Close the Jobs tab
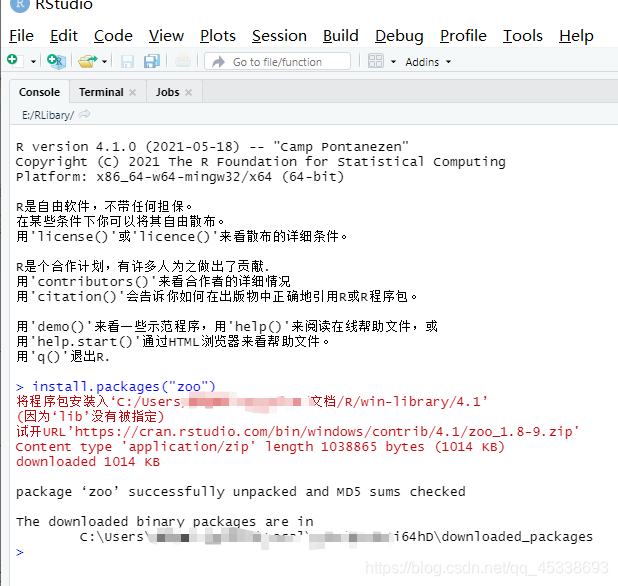This screenshot has width=618, height=586. click(188, 93)
